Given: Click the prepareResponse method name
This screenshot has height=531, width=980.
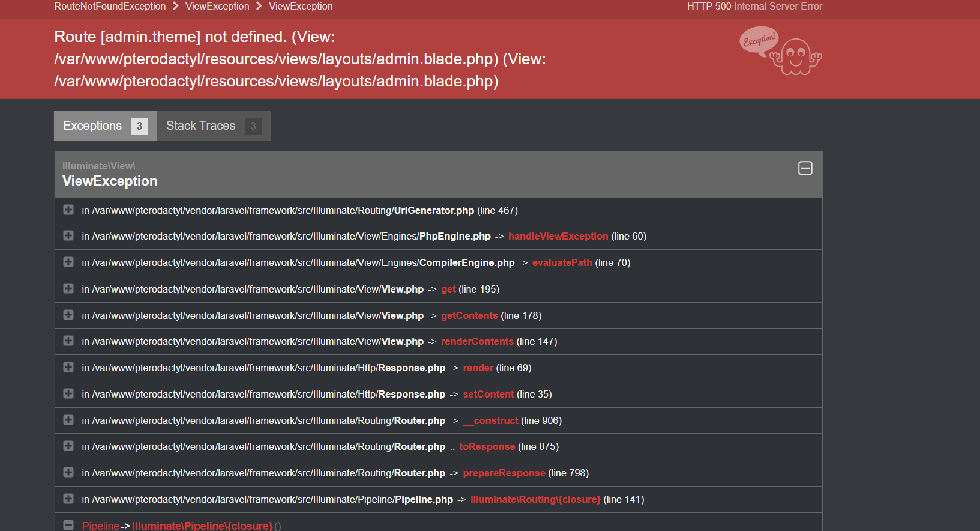Looking at the screenshot, I should tap(504, 473).
